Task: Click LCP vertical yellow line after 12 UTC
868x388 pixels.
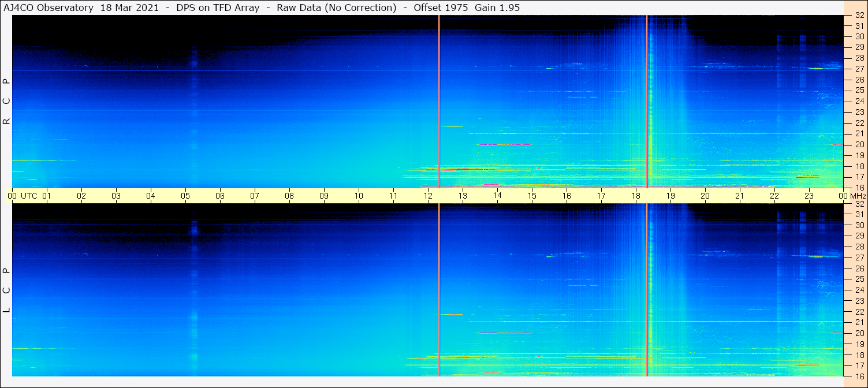Action: (439, 290)
